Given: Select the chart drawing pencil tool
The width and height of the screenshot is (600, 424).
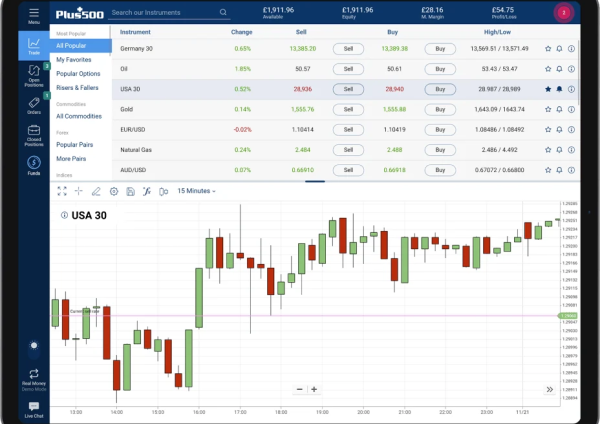Looking at the screenshot, I should coord(96,191).
